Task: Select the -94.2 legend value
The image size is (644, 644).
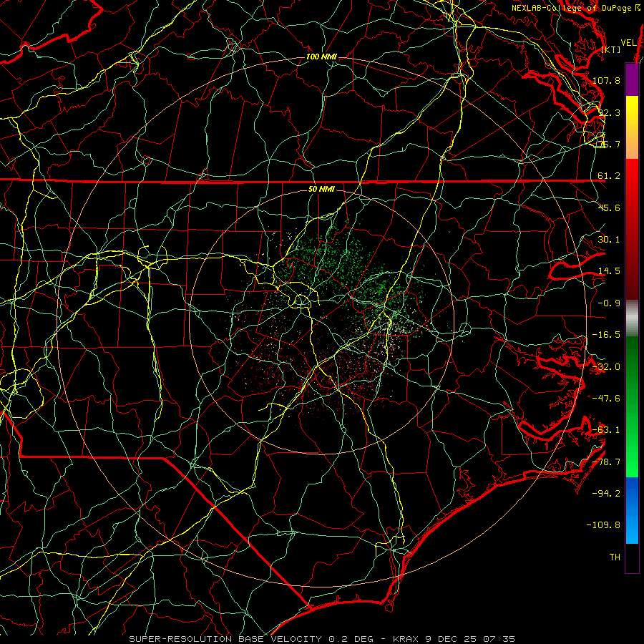Action: click(x=606, y=494)
